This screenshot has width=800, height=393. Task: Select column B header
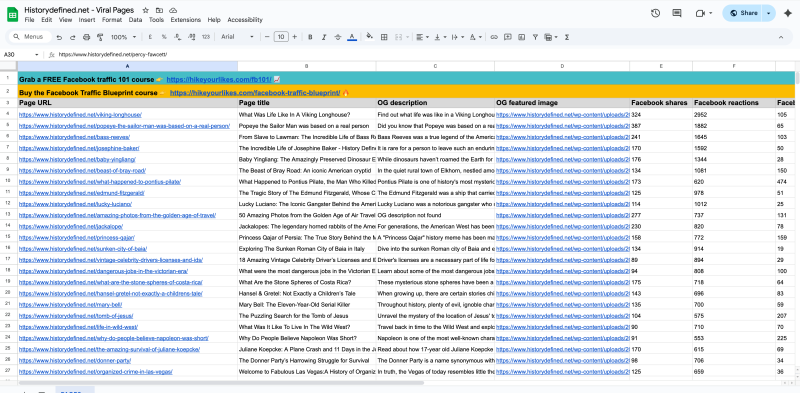307,66
